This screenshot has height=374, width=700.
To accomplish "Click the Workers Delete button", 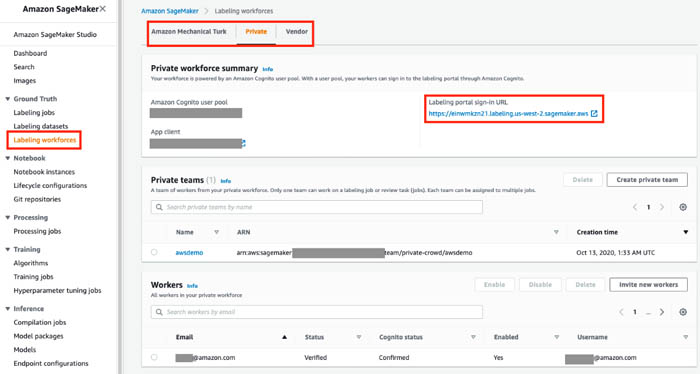I will click(x=585, y=285).
